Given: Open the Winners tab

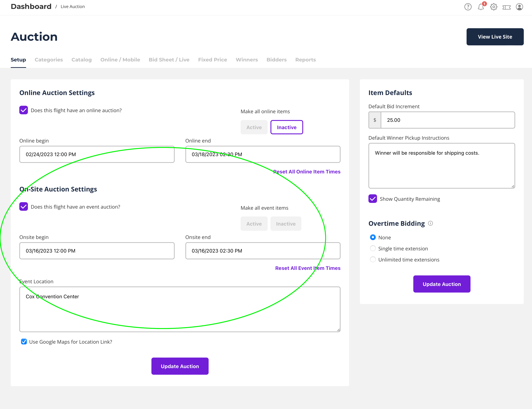Looking at the screenshot, I should [x=247, y=60].
